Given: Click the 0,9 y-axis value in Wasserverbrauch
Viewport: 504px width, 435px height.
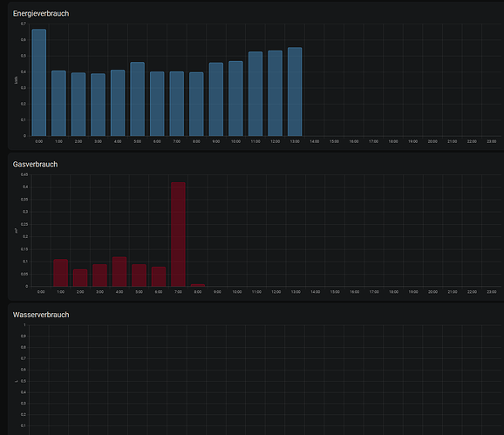Looking at the screenshot, I should (x=24, y=336).
